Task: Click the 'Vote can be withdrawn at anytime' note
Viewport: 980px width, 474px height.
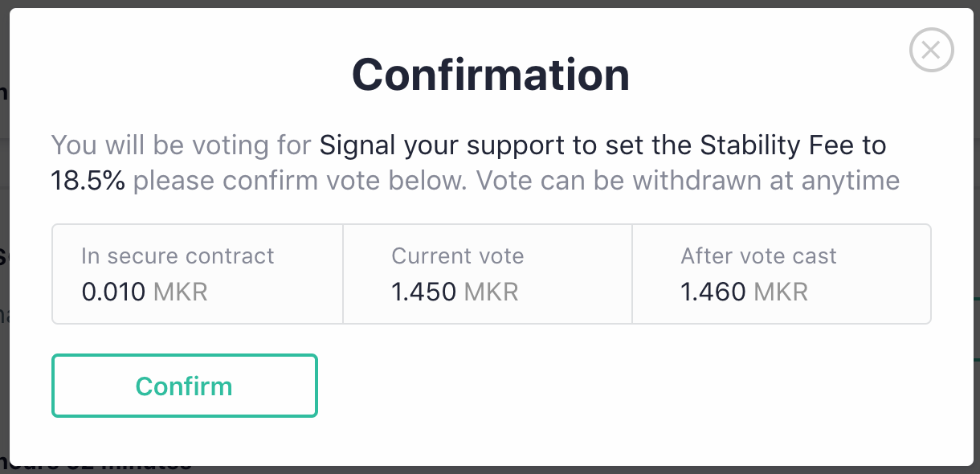Action: coord(688,181)
